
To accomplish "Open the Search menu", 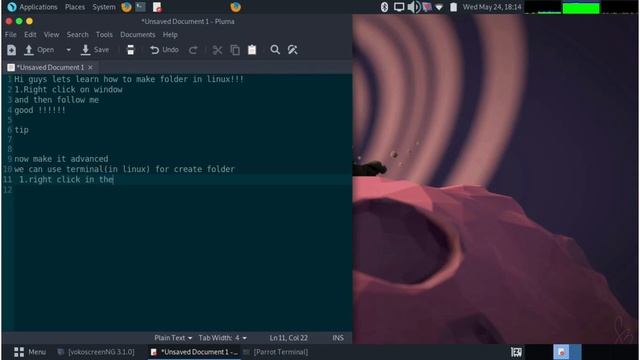I will 78,35.
